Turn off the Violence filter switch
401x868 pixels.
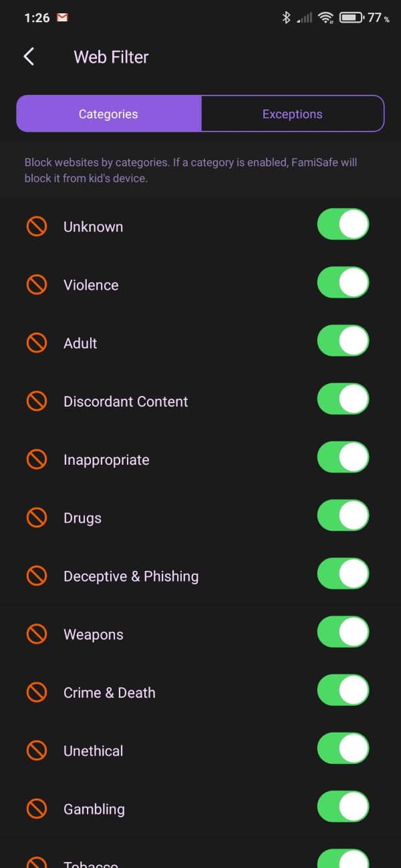tap(343, 282)
